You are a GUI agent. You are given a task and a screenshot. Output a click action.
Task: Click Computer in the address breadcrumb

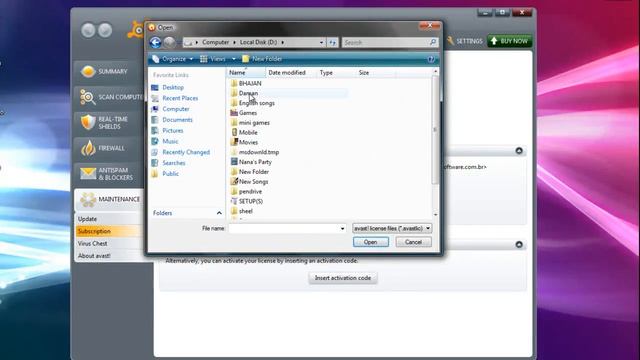[216, 42]
